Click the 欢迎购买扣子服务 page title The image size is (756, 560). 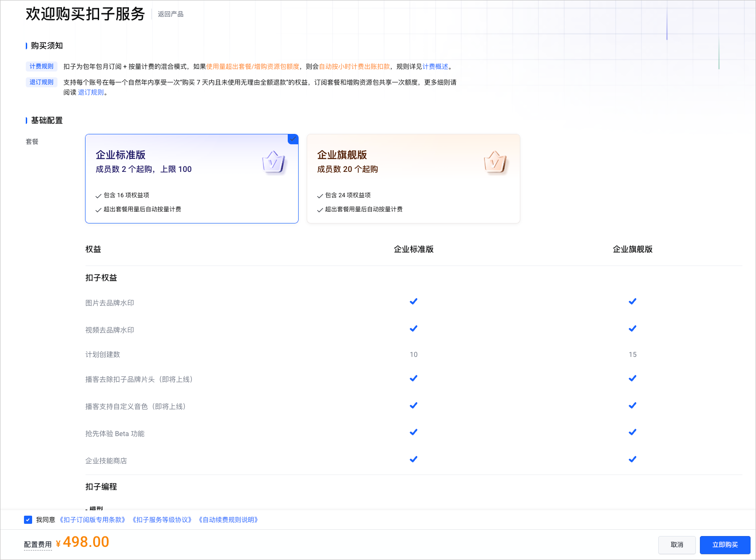[x=85, y=14]
